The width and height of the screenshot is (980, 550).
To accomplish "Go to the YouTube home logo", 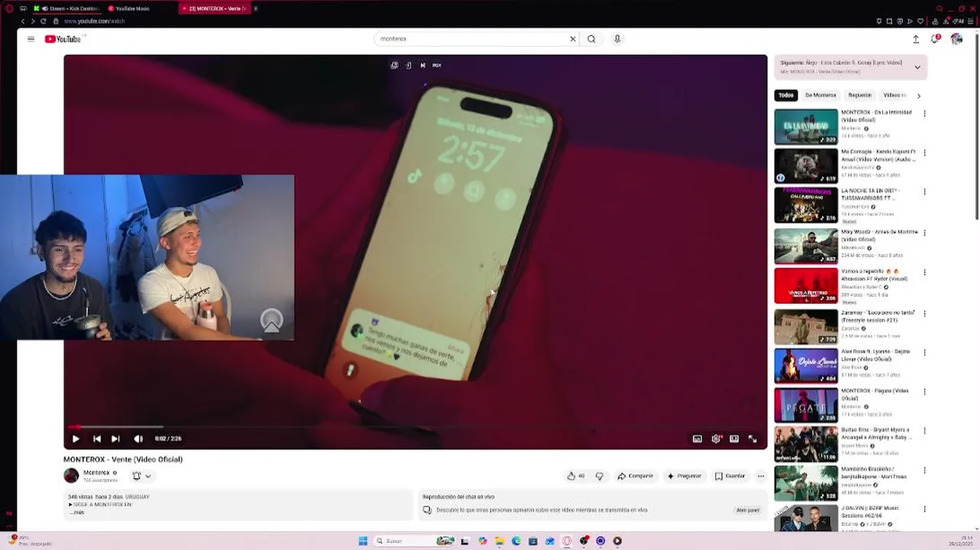I will coord(63,39).
